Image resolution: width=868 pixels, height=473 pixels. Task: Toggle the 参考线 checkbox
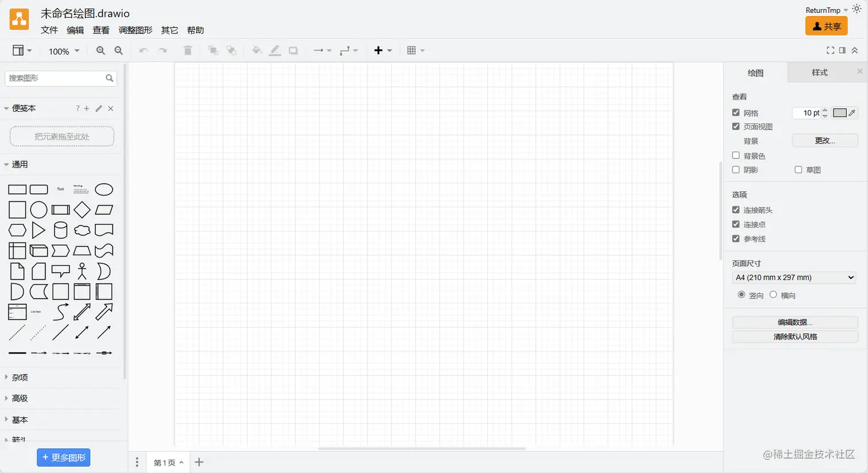pyautogui.click(x=736, y=238)
